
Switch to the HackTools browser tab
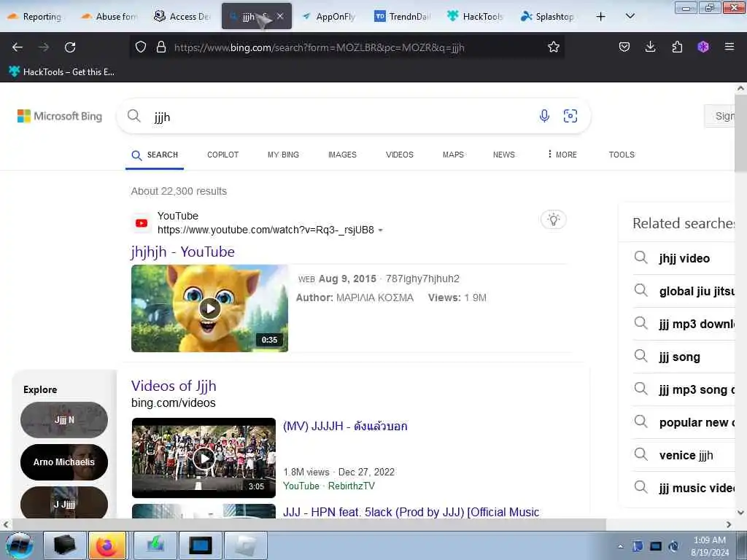point(476,17)
